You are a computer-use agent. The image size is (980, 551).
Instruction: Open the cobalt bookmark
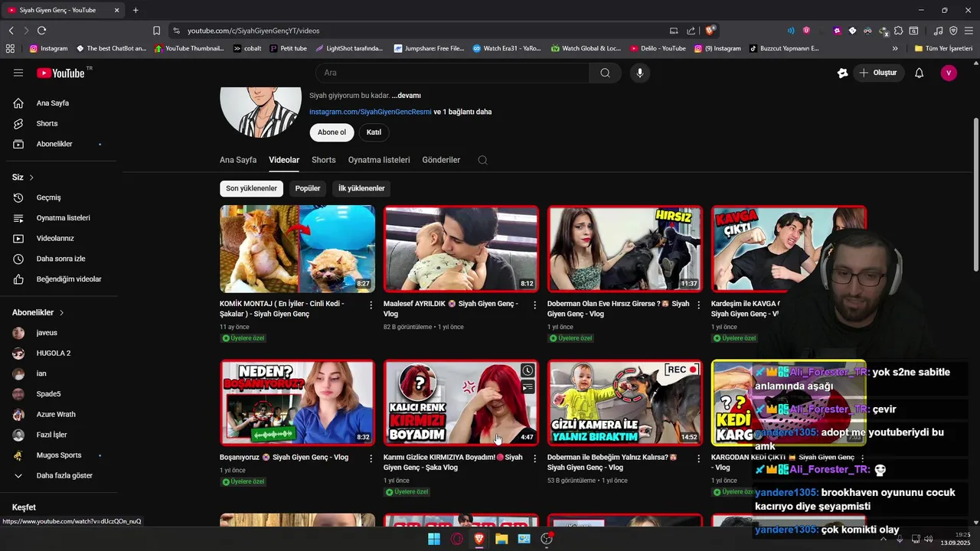coord(247,48)
